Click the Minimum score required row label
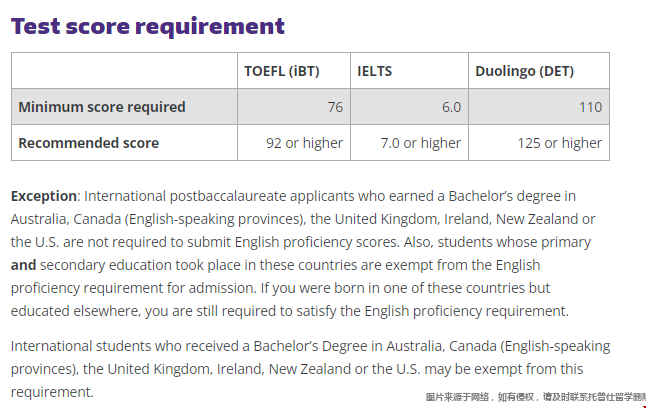The image size is (646, 408). [102, 107]
